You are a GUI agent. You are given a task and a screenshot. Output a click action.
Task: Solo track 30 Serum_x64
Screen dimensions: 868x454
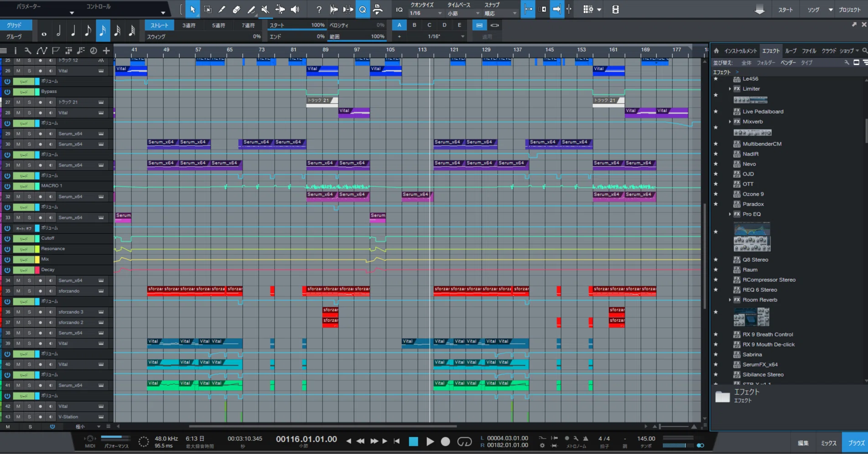(29, 144)
